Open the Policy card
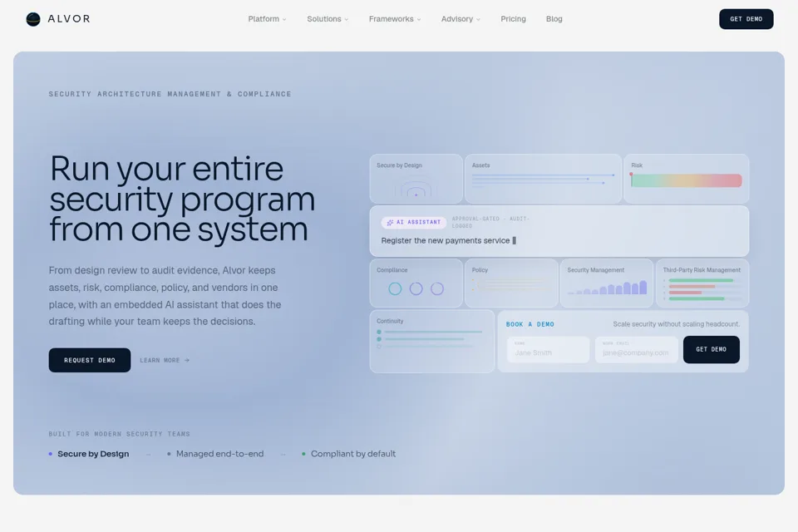This screenshot has height=532, width=798. [x=511, y=283]
